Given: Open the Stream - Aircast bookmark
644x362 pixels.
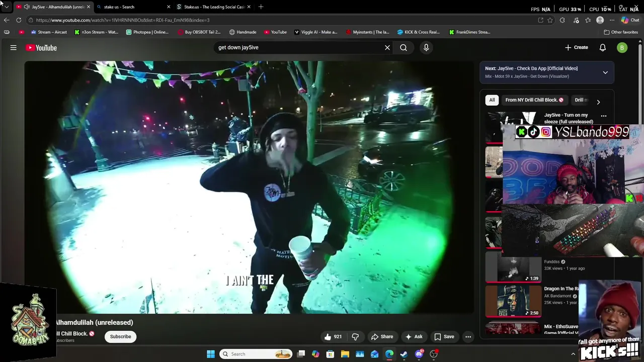Looking at the screenshot, I should 49,32.
